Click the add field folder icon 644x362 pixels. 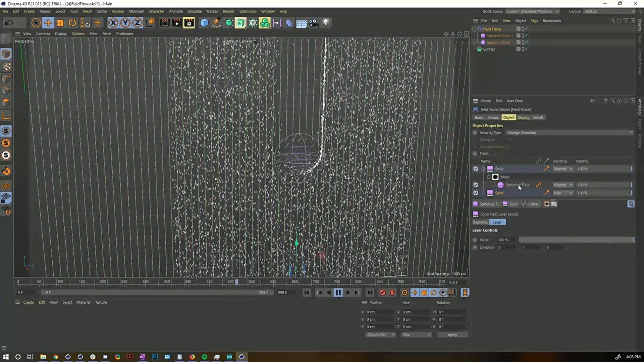(x=554, y=204)
